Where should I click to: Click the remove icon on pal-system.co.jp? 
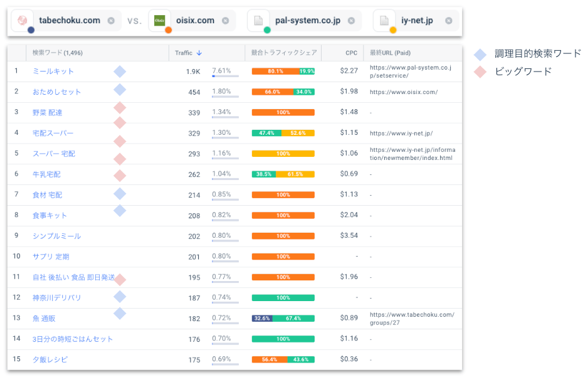351,21
